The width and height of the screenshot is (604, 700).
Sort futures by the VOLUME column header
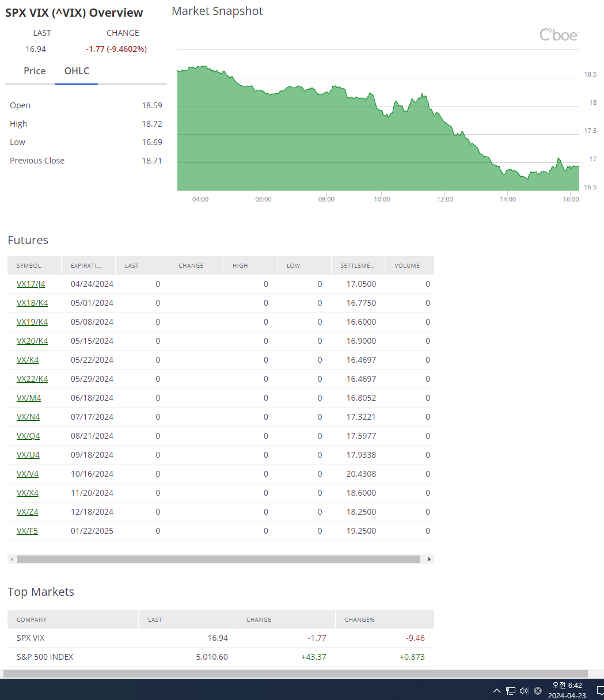coord(409,265)
